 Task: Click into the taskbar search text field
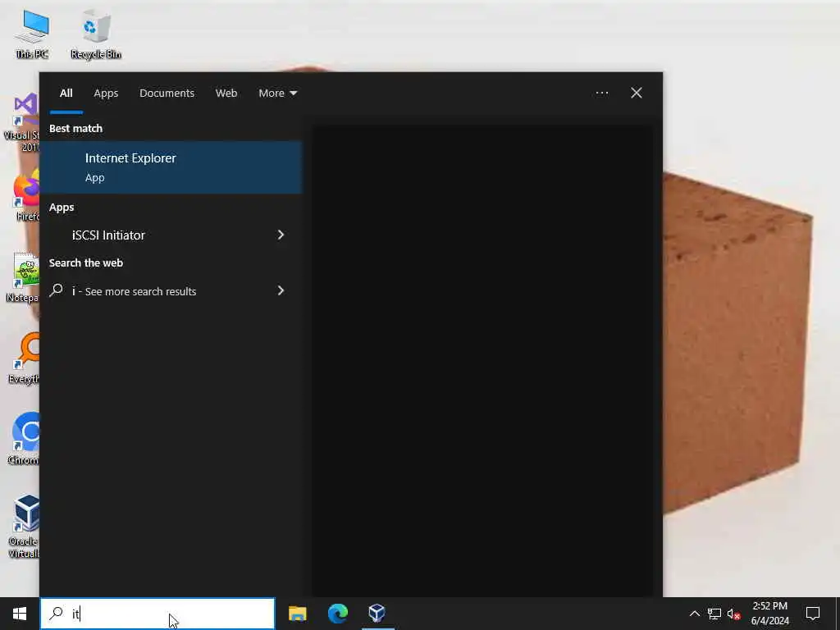click(x=157, y=614)
